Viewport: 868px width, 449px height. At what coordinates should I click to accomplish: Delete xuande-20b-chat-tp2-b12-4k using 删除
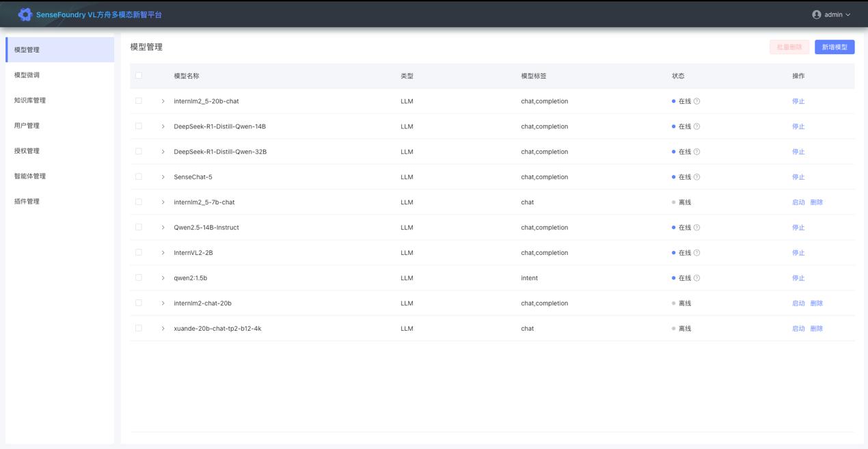(x=816, y=329)
